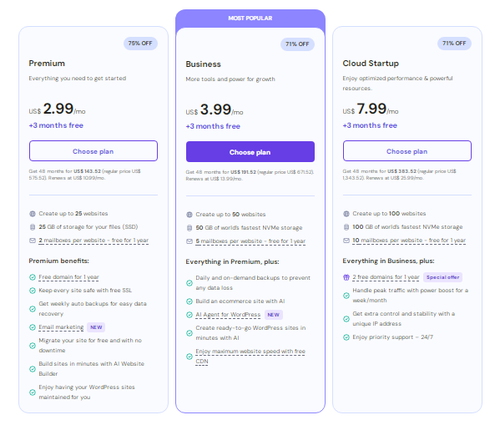Open the free CDN website speed link
Screen dimensions: 500x426
pyautogui.click(x=250, y=356)
